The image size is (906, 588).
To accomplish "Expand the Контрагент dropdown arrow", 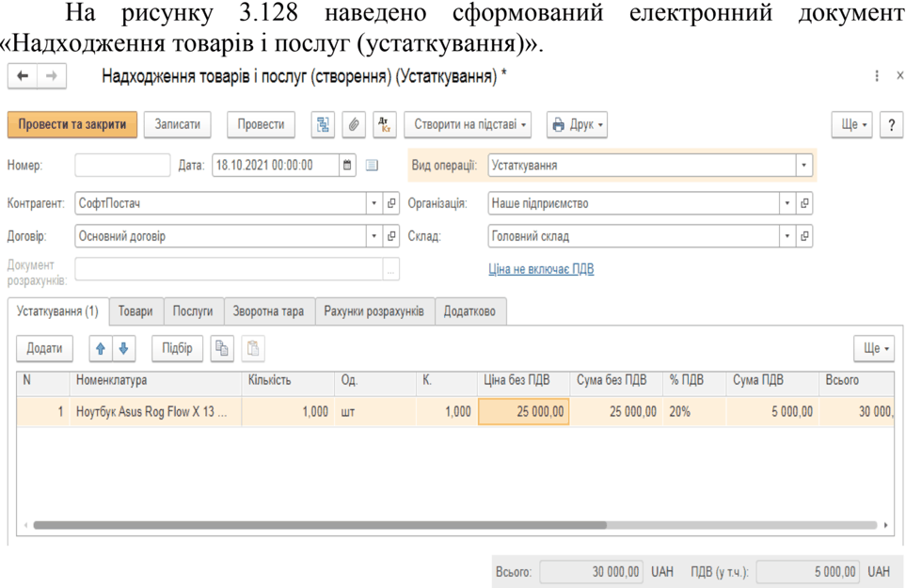I will pyautogui.click(x=374, y=203).
